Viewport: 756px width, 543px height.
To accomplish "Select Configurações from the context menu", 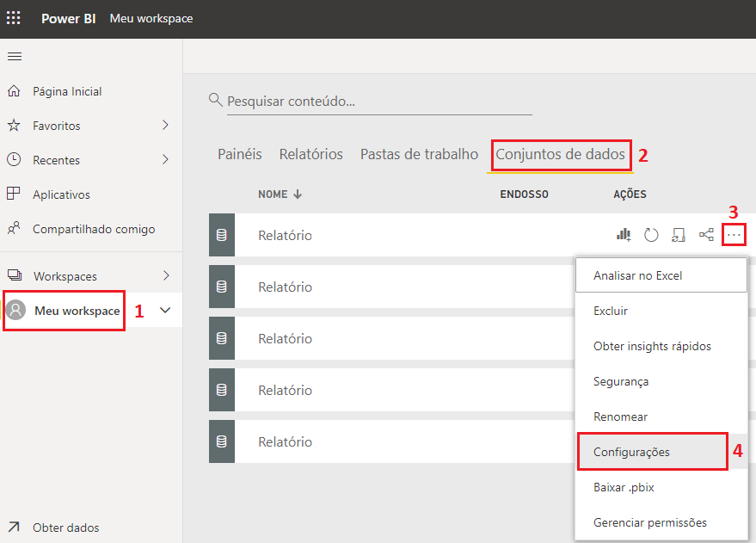I will 631,452.
